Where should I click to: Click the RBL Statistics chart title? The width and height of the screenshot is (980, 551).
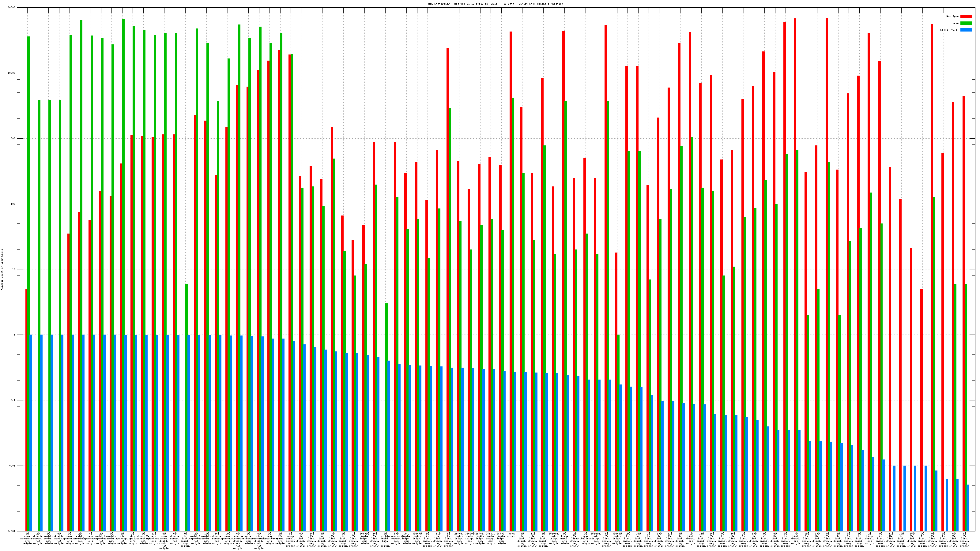click(x=495, y=4)
